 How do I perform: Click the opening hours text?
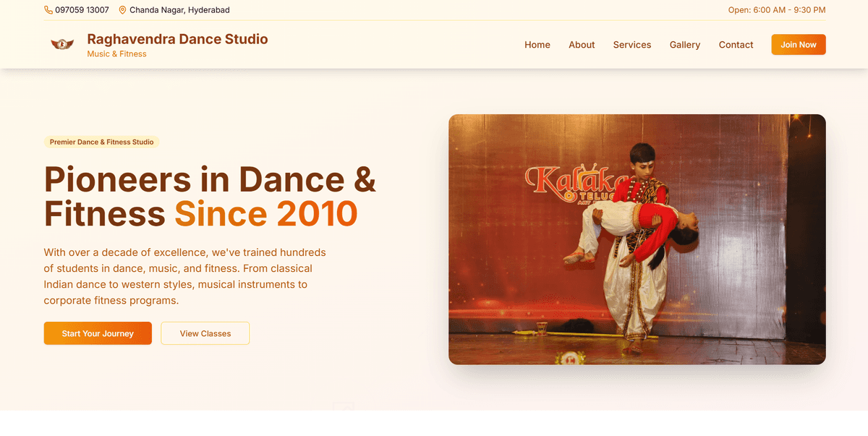click(776, 10)
